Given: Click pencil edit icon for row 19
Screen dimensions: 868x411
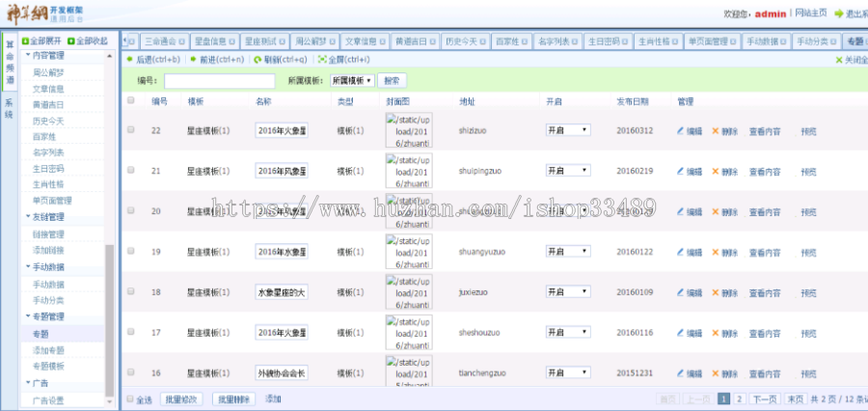Looking at the screenshot, I should coord(680,253).
